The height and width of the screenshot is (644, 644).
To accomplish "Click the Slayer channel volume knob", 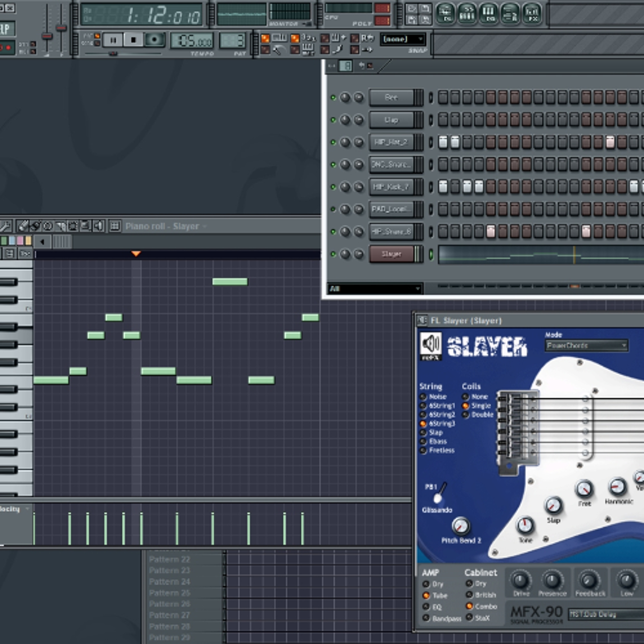I will (359, 254).
